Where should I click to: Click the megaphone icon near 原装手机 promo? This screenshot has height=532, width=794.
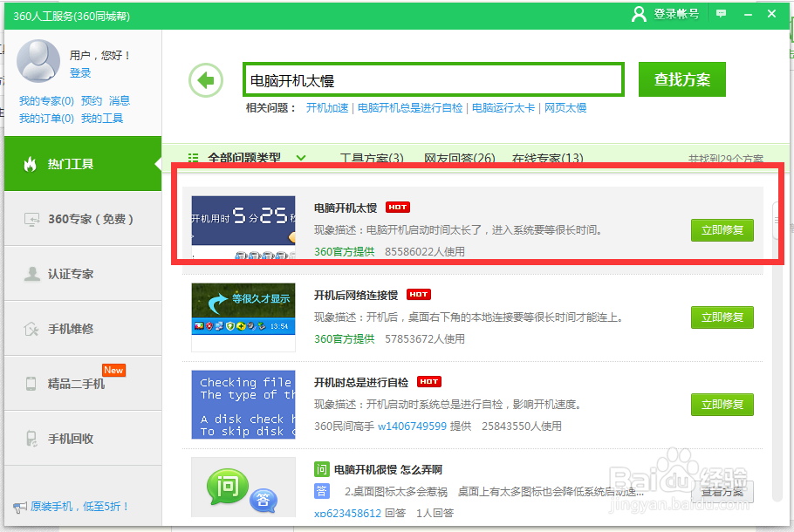click(x=20, y=507)
